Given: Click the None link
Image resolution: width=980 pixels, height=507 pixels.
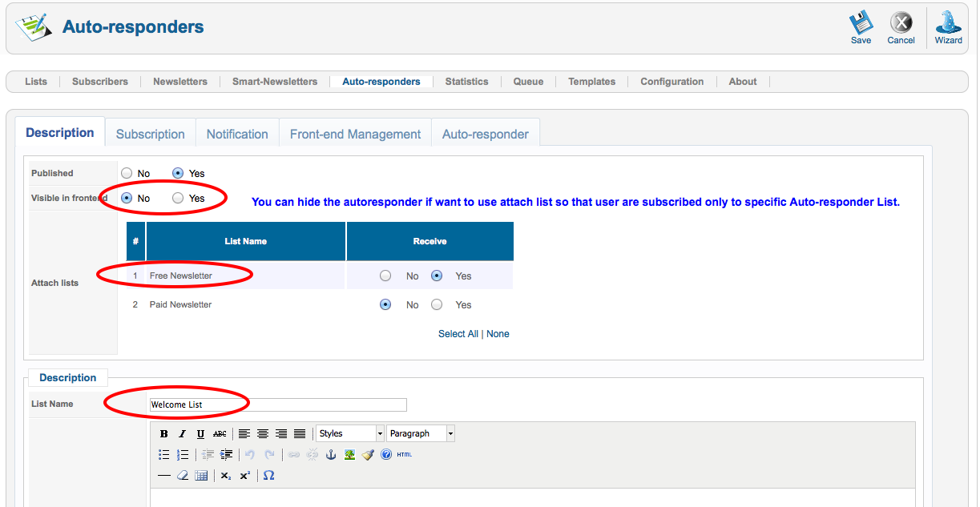Looking at the screenshot, I should coord(498,334).
